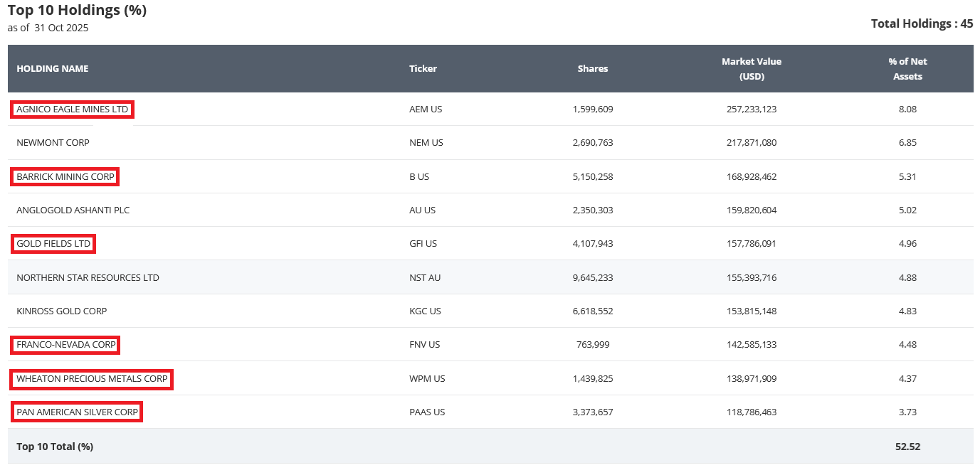Open the Franco-Nevada Corp holding name
This screenshot has height=470, width=980.
(65, 345)
